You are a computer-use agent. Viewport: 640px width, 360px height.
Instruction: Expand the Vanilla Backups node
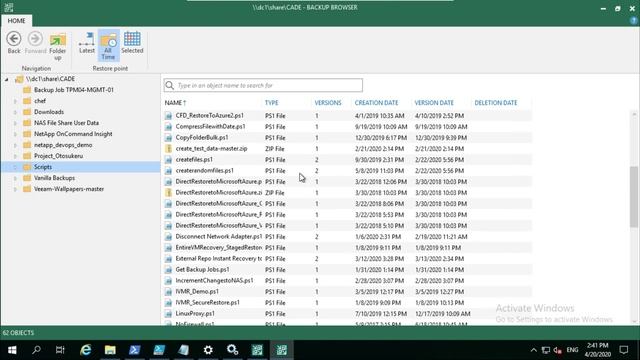[16, 178]
